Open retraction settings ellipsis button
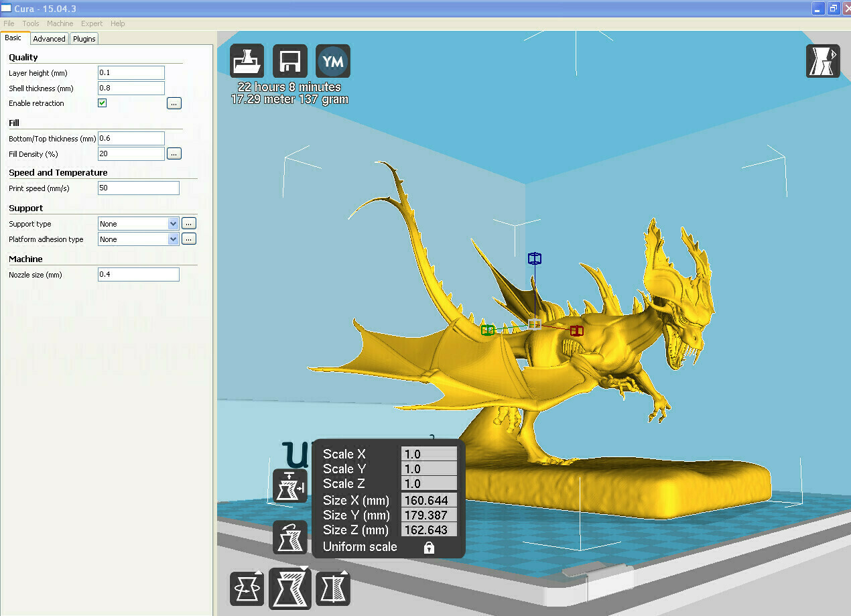 click(174, 103)
